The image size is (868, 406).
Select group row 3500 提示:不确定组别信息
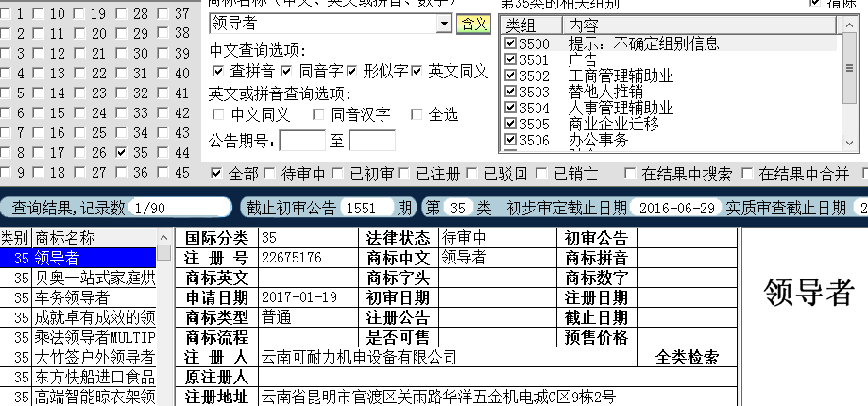tap(671, 43)
